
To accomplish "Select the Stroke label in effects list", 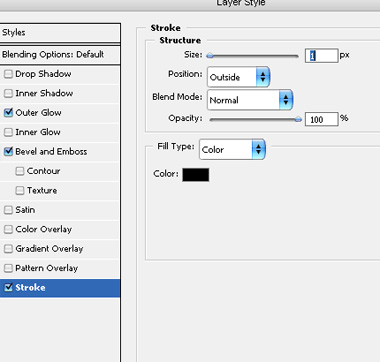I will (x=30, y=287).
